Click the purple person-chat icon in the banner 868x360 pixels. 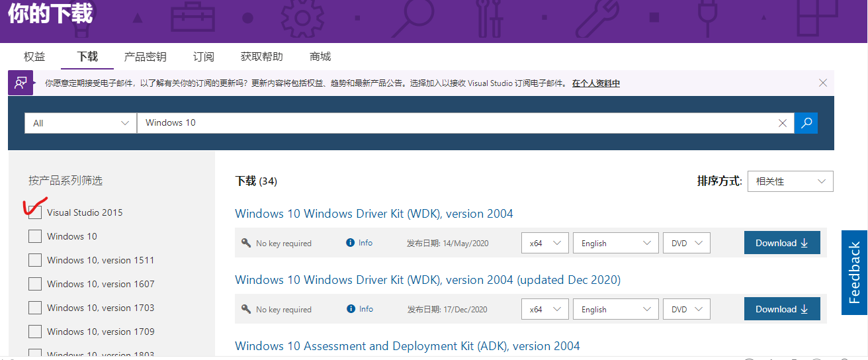pos(21,83)
